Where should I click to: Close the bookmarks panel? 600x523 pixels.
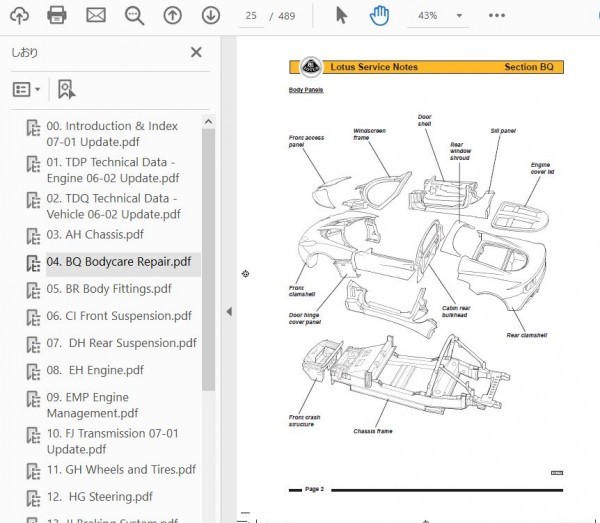(196, 52)
